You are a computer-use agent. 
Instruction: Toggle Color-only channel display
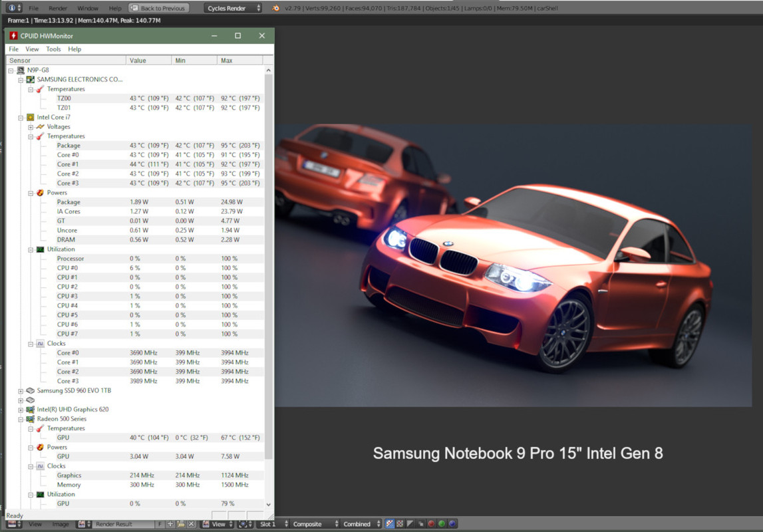pos(400,524)
